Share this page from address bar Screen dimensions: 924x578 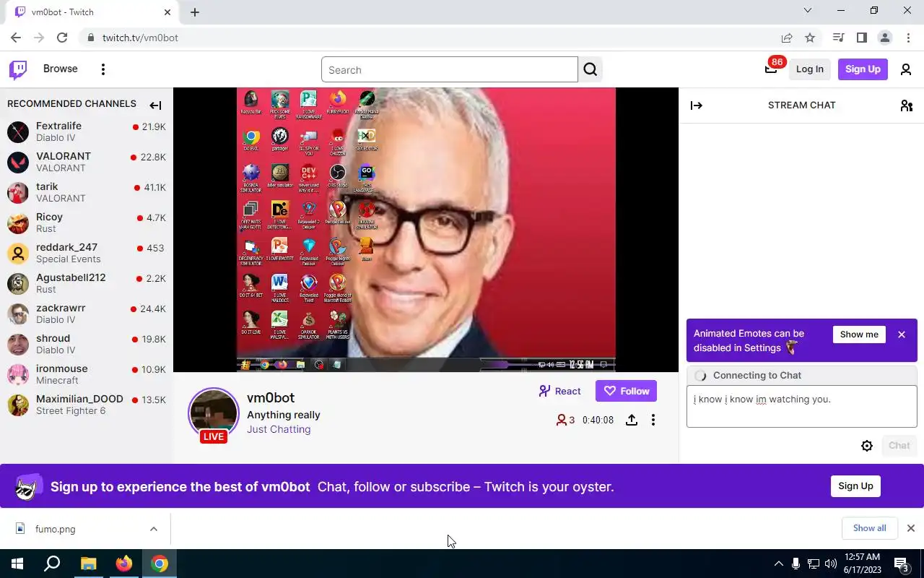pyautogui.click(x=787, y=38)
